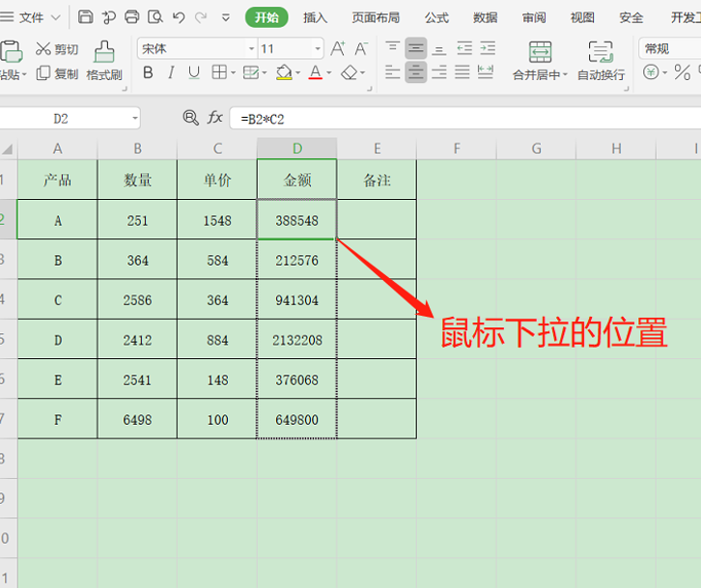The image size is (701, 588).
Task: Click the cell Borders icon
Action: pyautogui.click(x=219, y=72)
